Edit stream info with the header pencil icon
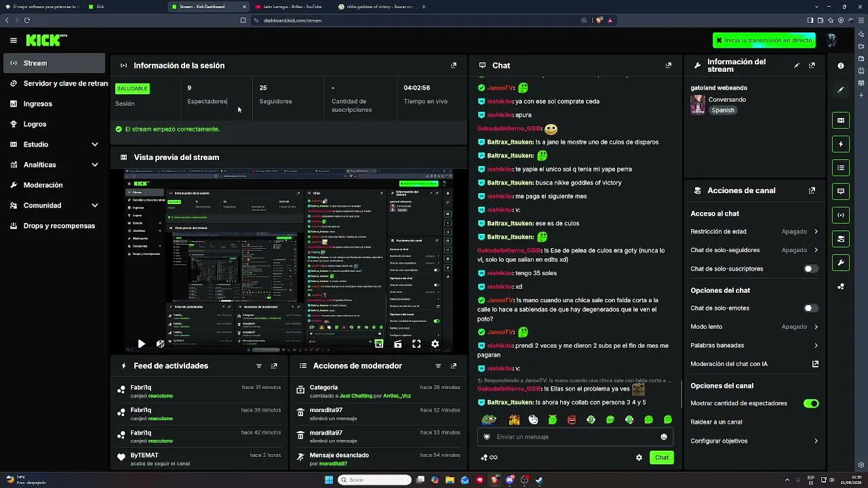The image size is (868, 488). point(797,66)
